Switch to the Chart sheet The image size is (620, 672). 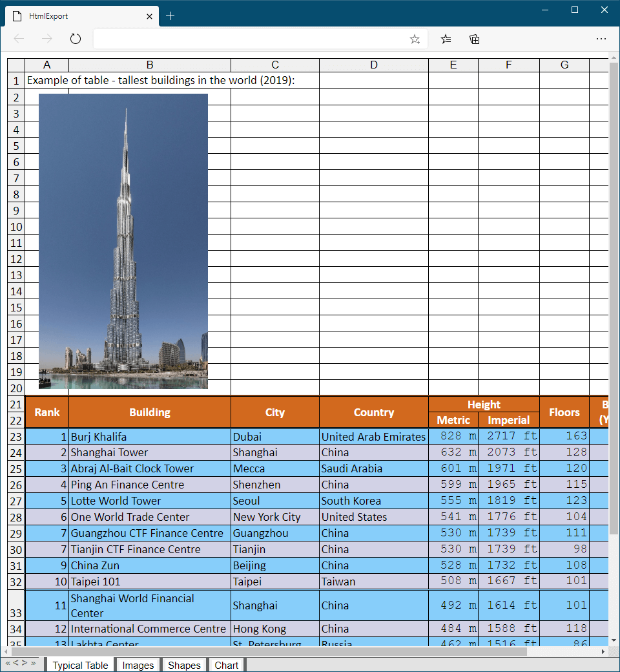[226, 665]
